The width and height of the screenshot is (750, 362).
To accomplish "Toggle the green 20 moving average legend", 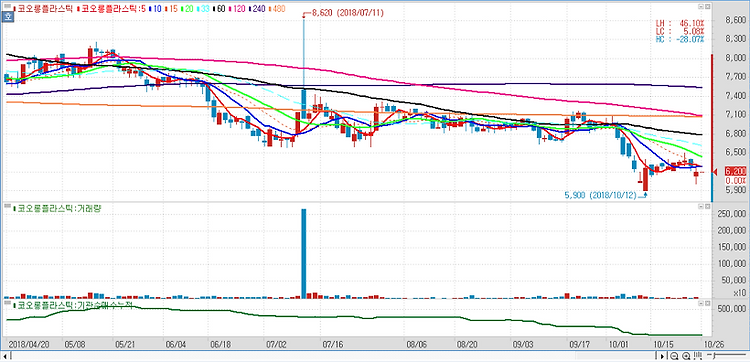I will click(188, 8).
